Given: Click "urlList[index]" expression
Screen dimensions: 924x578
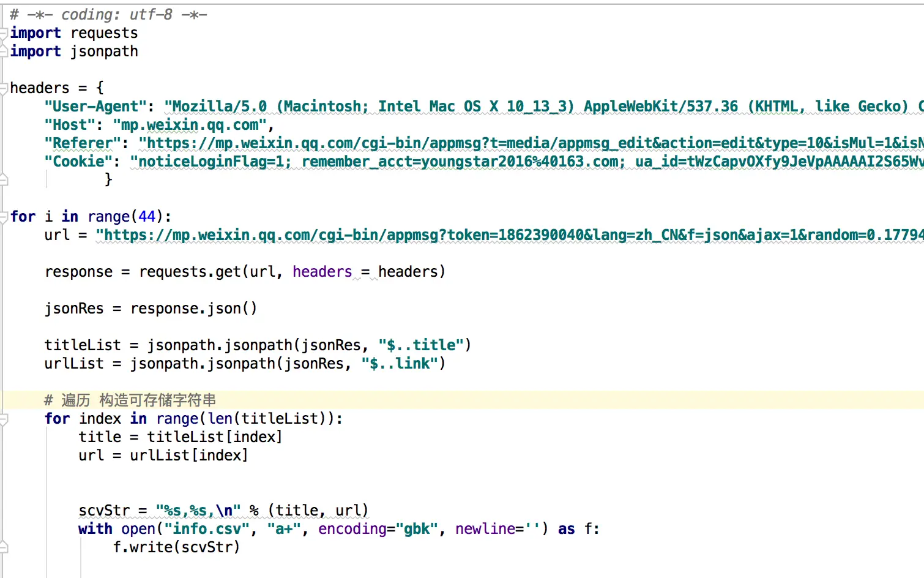Looking at the screenshot, I should pyautogui.click(x=189, y=456).
